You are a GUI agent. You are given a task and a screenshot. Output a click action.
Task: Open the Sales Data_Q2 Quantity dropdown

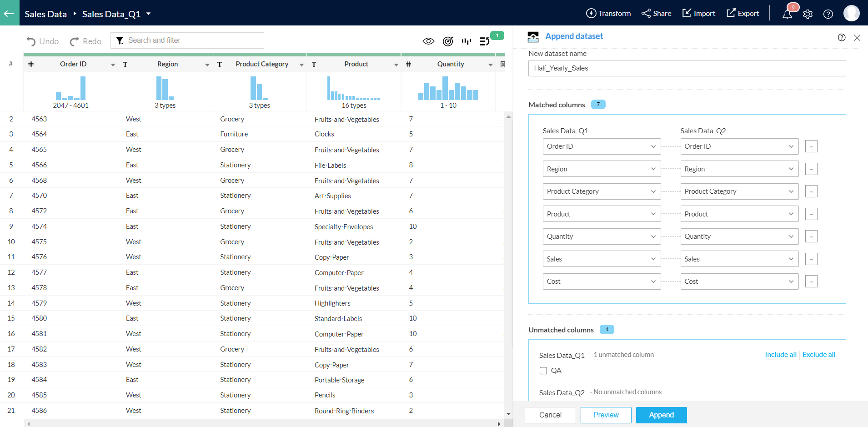(x=739, y=236)
